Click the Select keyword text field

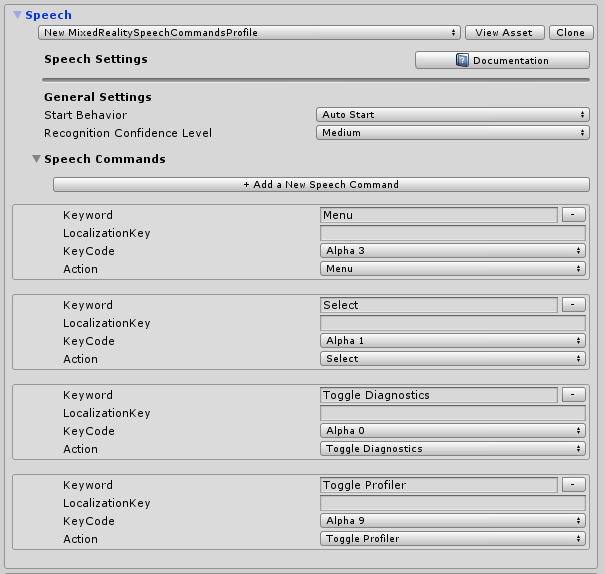click(x=438, y=305)
